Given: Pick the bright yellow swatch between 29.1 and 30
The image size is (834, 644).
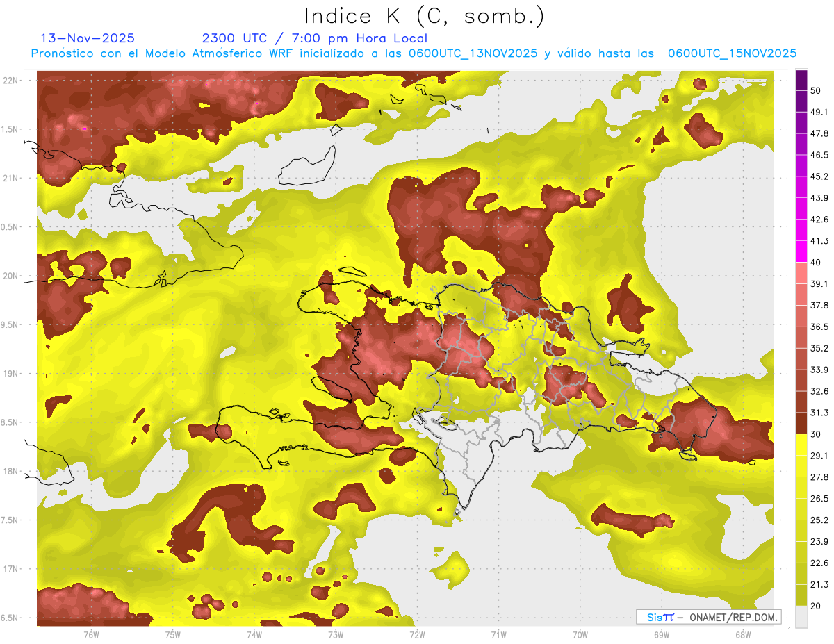Looking at the screenshot, I should coord(801,445).
